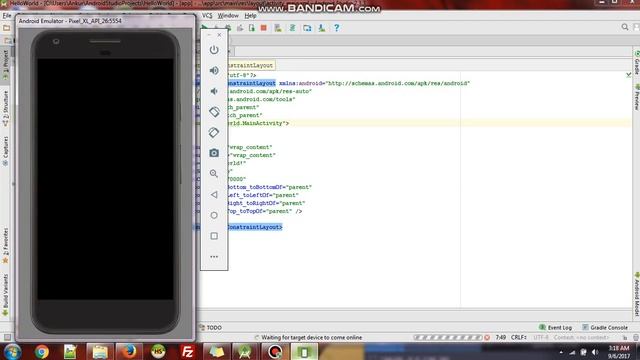This screenshot has width=640, height=360.
Task: Tap the emulator Back triangle button
Action: 214,195
